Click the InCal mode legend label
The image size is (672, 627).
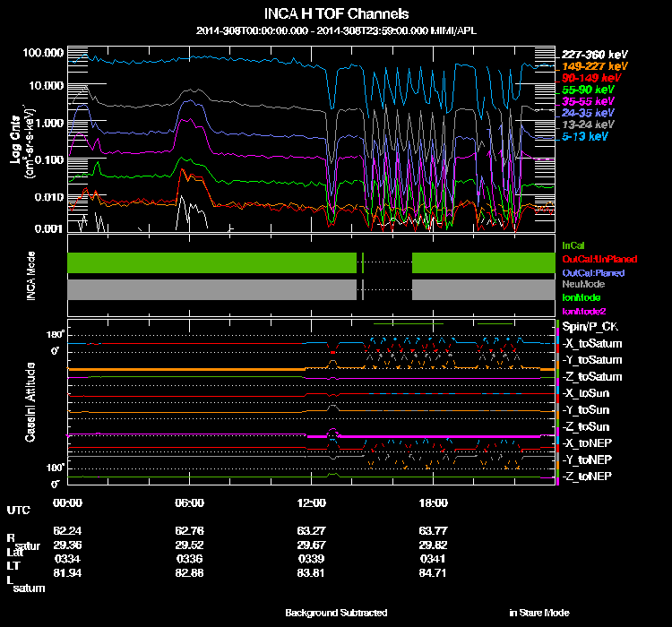(572, 245)
